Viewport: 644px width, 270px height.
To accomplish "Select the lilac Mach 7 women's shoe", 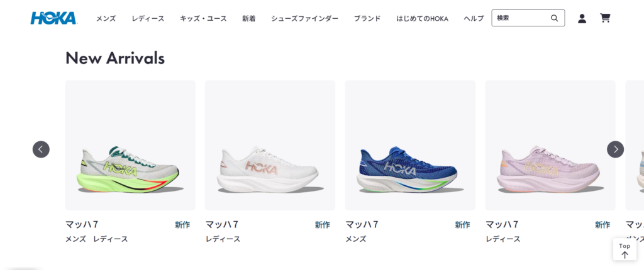I will pos(550,145).
